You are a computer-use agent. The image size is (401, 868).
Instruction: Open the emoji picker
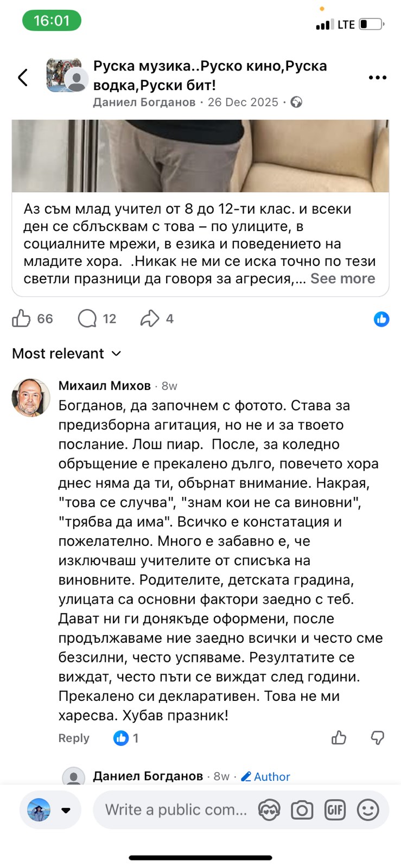[x=368, y=810]
